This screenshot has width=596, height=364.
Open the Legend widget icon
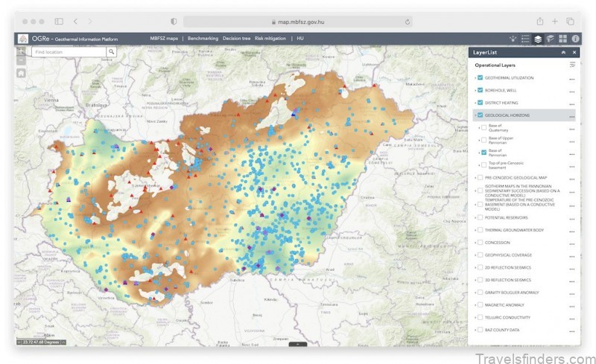pos(525,38)
